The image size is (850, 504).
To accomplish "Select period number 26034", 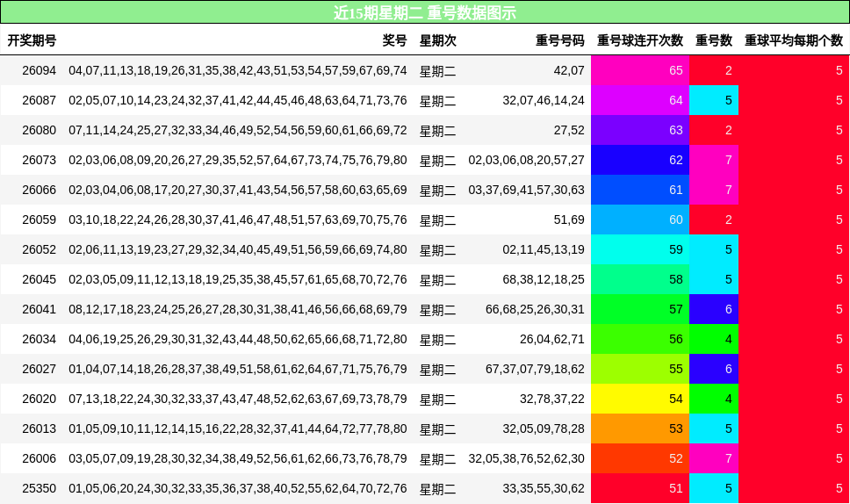I will pos(39,339).
